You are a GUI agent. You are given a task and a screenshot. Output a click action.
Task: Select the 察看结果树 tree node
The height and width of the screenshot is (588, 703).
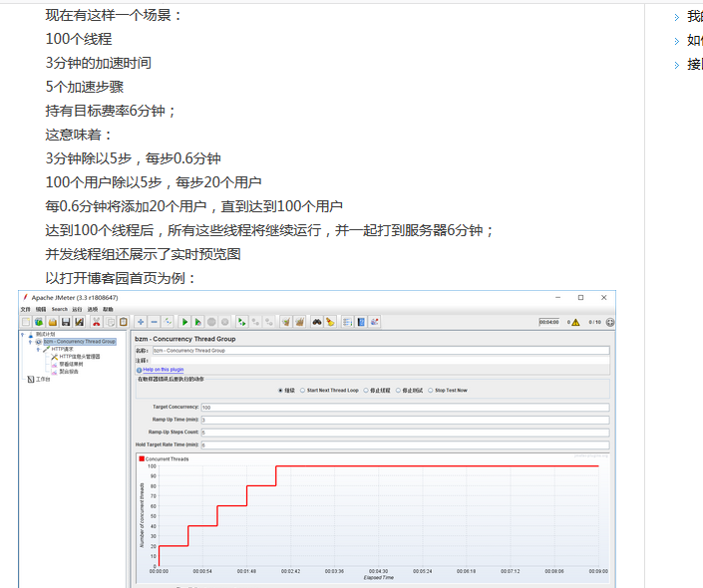[x=71, y=365]
